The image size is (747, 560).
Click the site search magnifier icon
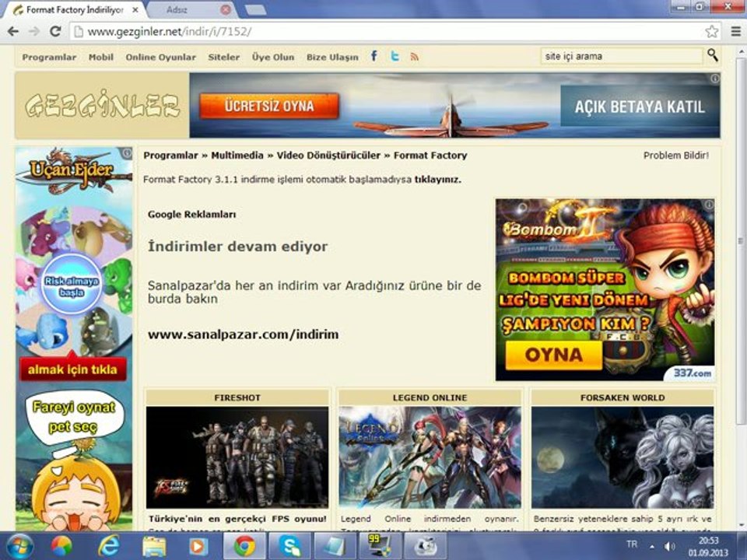pos(713,55)
